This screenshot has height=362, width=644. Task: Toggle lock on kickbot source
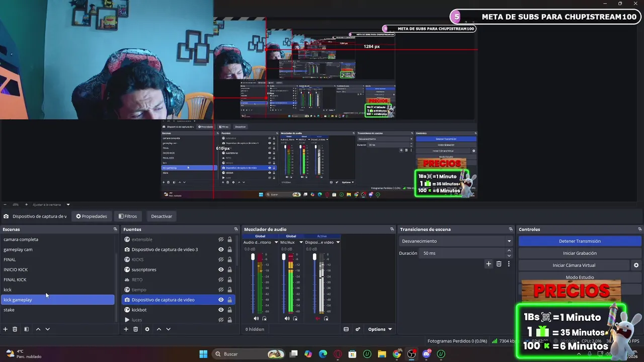point(229,310)
